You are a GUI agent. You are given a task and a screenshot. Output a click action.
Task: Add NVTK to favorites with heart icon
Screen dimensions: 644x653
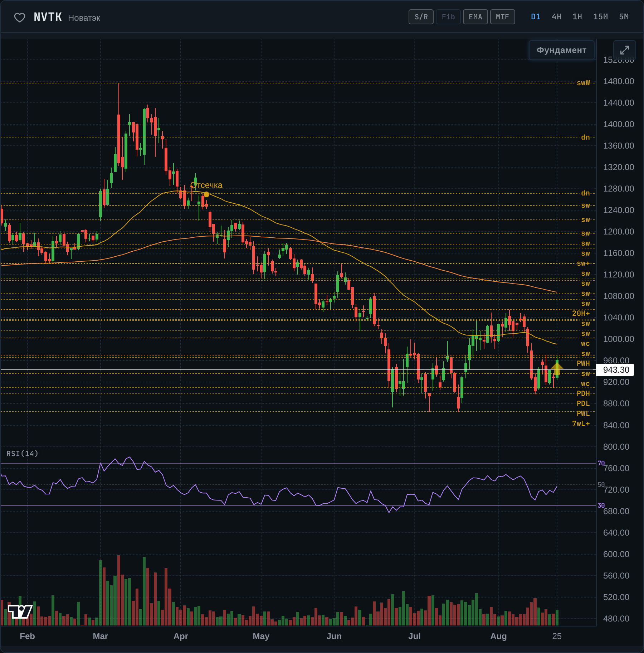tap(20, 17)
